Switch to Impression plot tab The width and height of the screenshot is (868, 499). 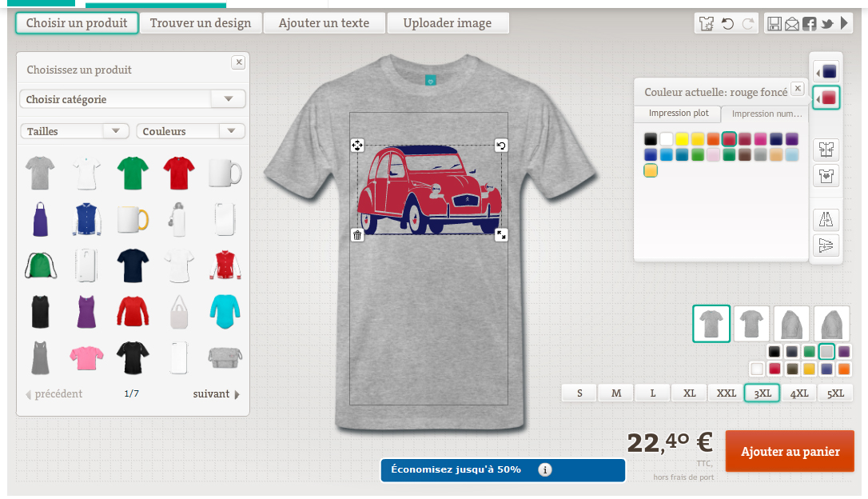coord(678,113)
